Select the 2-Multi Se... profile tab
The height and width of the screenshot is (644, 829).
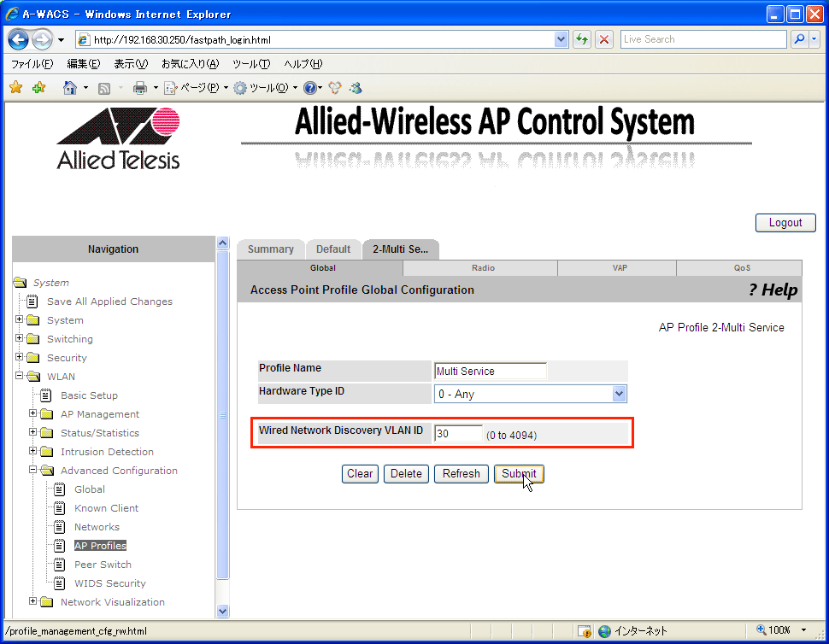(400, 249)
